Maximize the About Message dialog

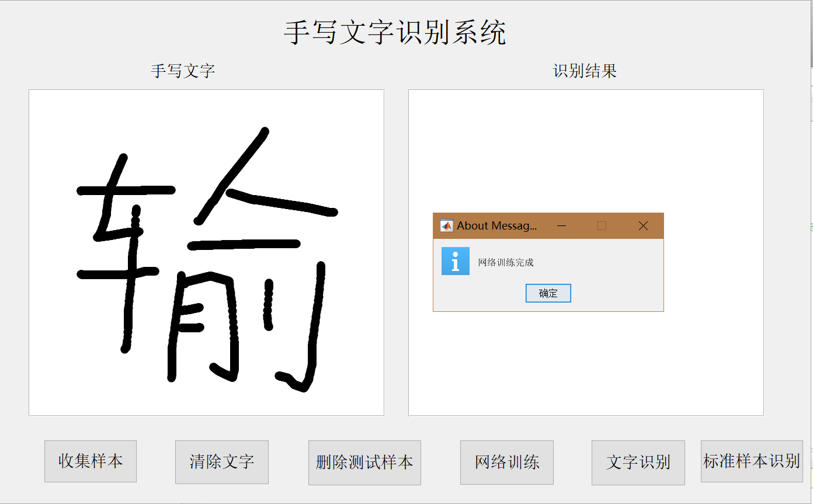tap(602, 225)
